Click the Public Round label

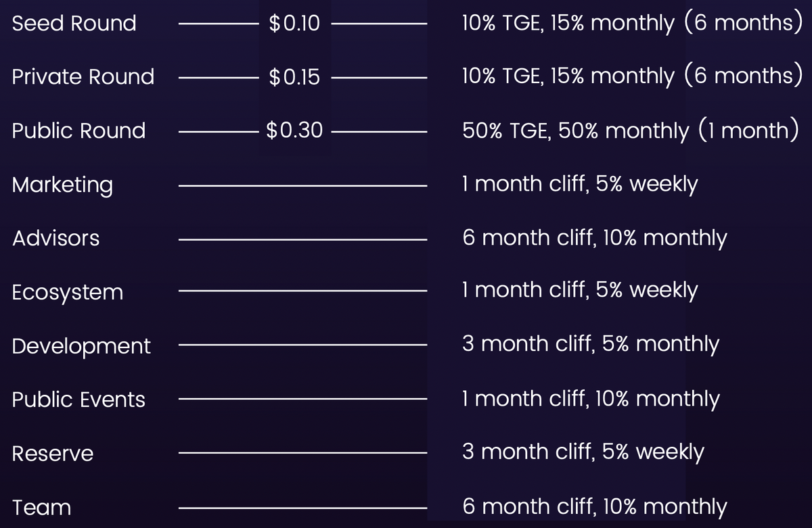[78, 130]
